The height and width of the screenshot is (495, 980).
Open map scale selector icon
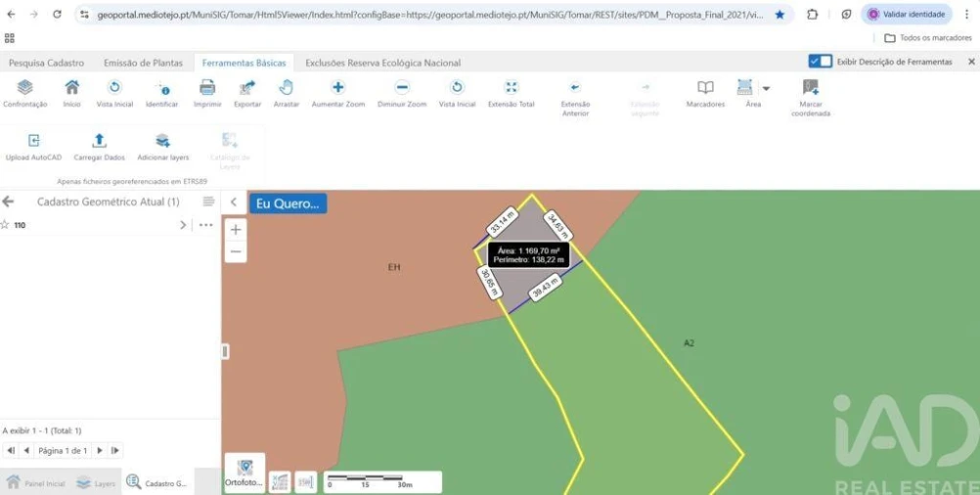(x=305, y=482)
